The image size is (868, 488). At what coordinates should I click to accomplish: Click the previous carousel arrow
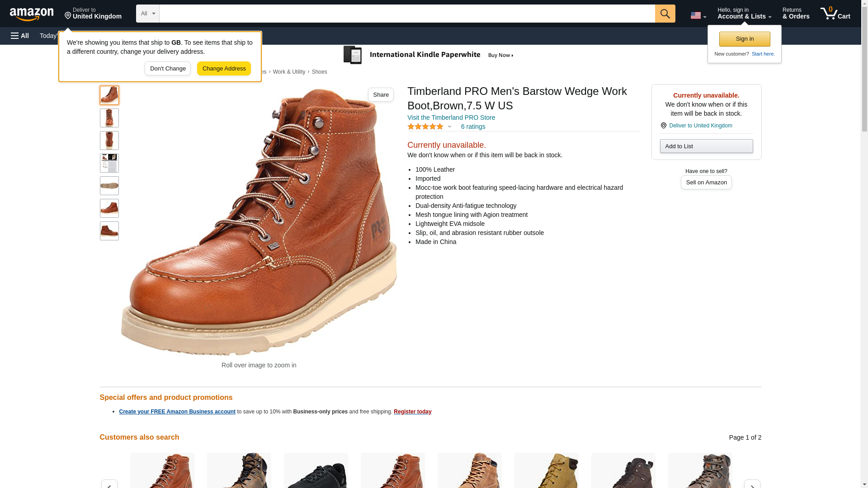(109, 484)
